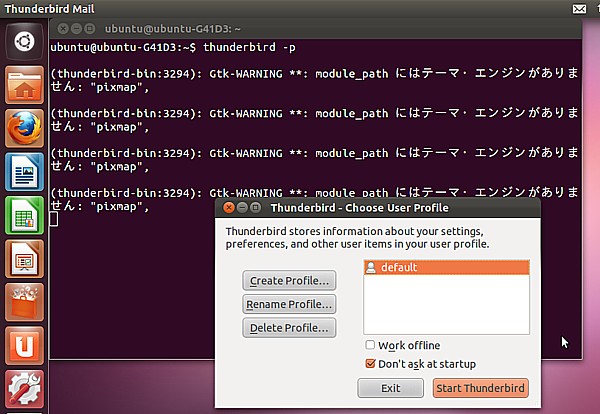
Task: Click the profile description text in dialog
Action: 357,238
